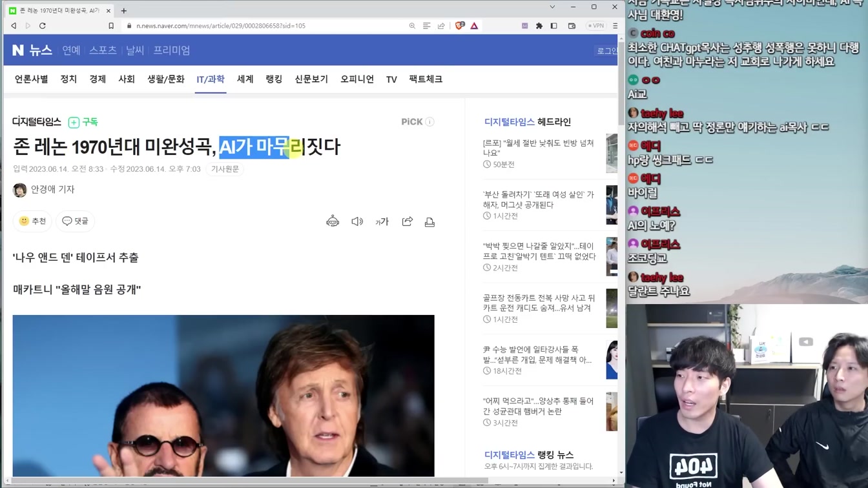Select the IT/과학 tab
Viewport: 868px width, 488px height.
[211, 79]
